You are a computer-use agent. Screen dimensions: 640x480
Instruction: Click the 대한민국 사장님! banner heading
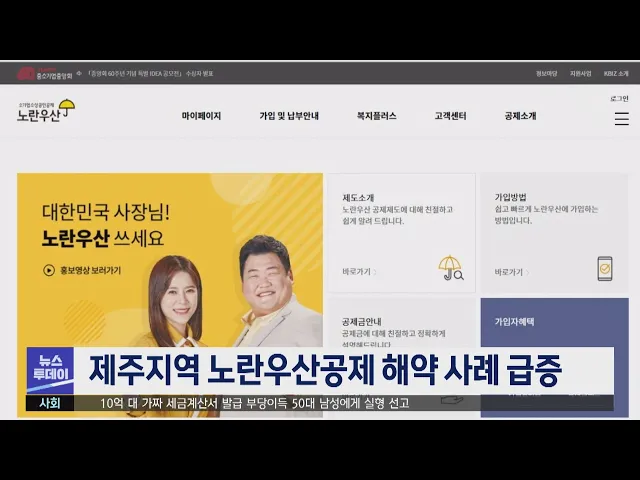106,212
